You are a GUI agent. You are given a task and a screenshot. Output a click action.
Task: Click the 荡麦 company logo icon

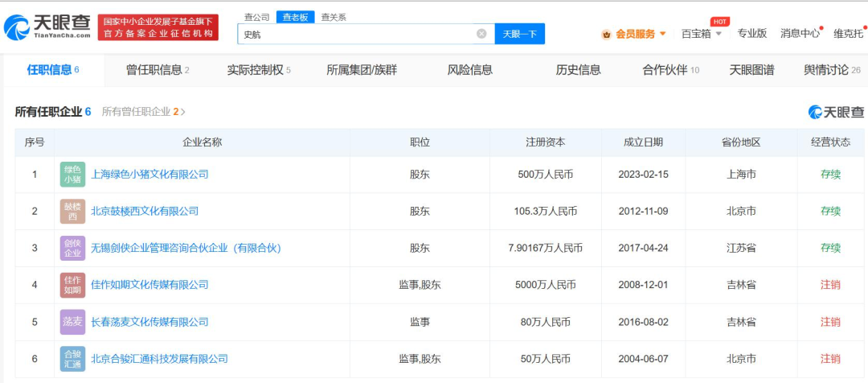pyautogui.click(x=72, y=322)
